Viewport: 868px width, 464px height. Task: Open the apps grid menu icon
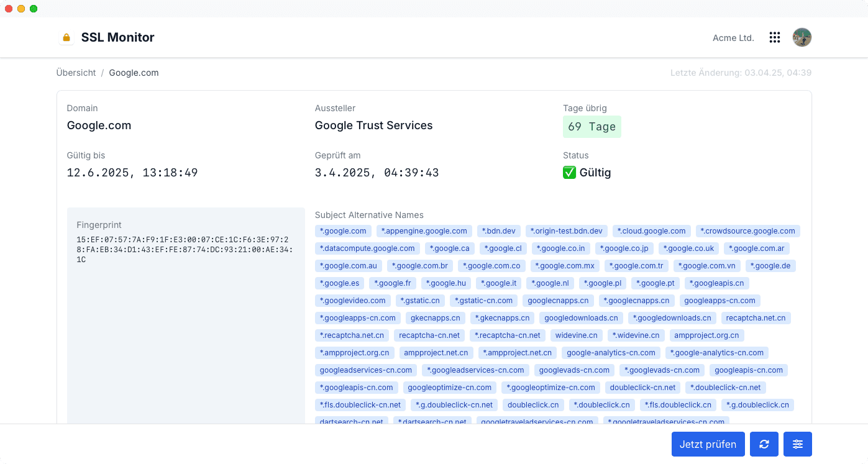click(774, 38)
